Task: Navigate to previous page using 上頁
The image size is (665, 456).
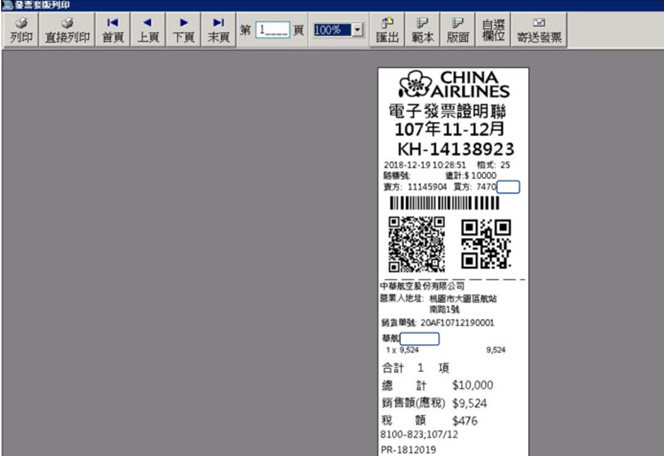Action: point(148,30)
